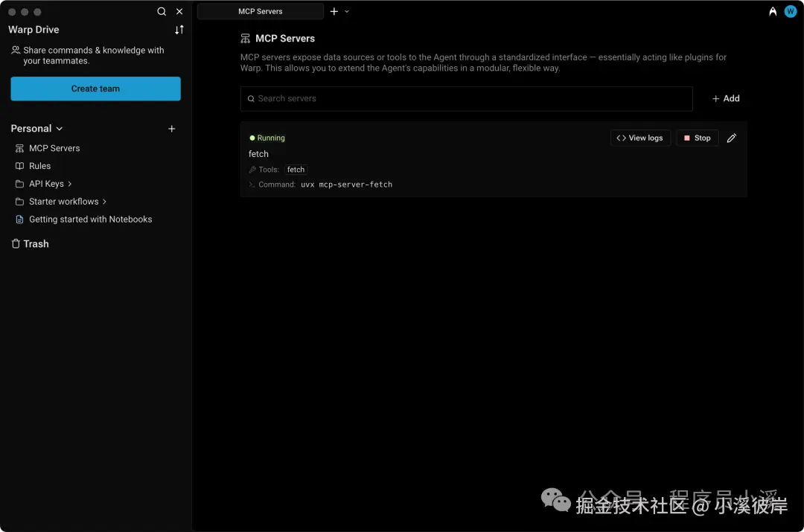Click the notebook document icon
This screenshot has width=804, height=532.
[x=19, y=219]
